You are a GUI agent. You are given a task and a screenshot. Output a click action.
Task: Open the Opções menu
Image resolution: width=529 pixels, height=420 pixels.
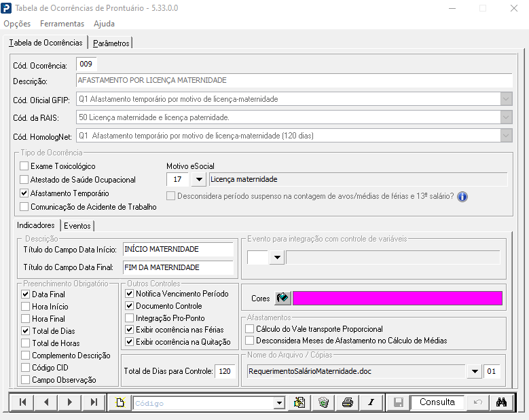coord(17,24)
